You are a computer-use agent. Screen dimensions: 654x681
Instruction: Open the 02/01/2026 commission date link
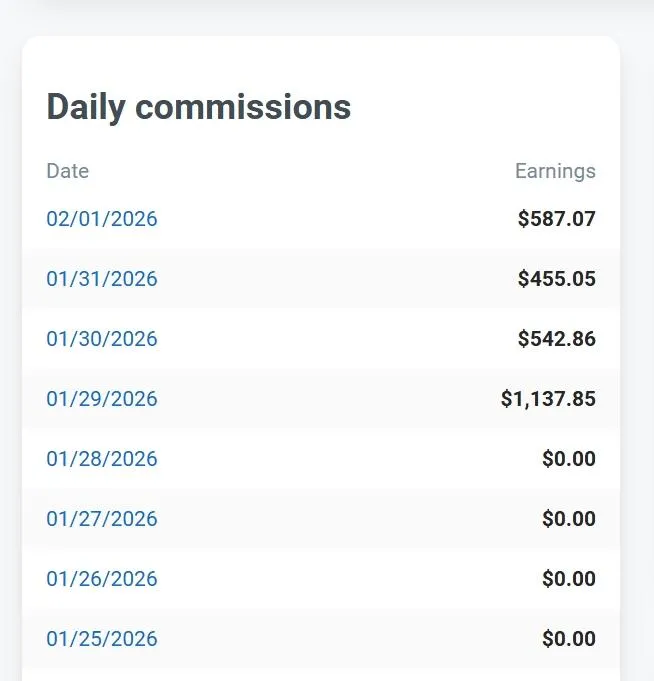(x=102, y=219)
